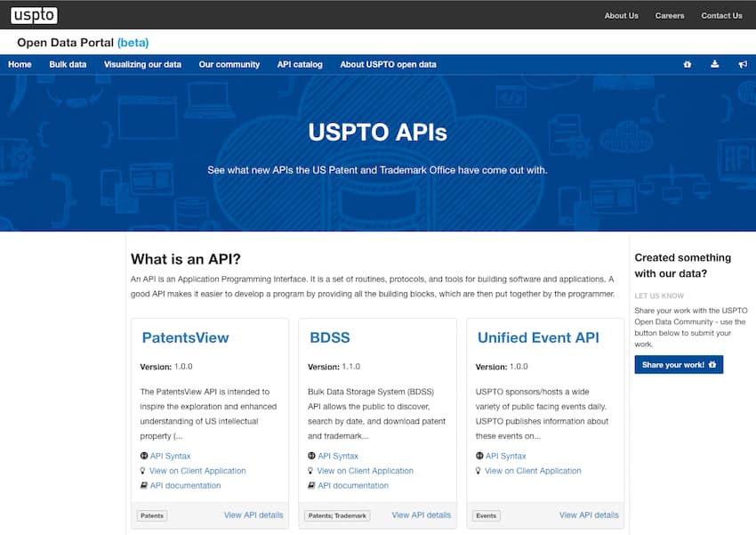Click the Patents; Trademark tag under BDSS
Image resolution: width=756 pixels, height=535 pixels.
click(336, 515)
